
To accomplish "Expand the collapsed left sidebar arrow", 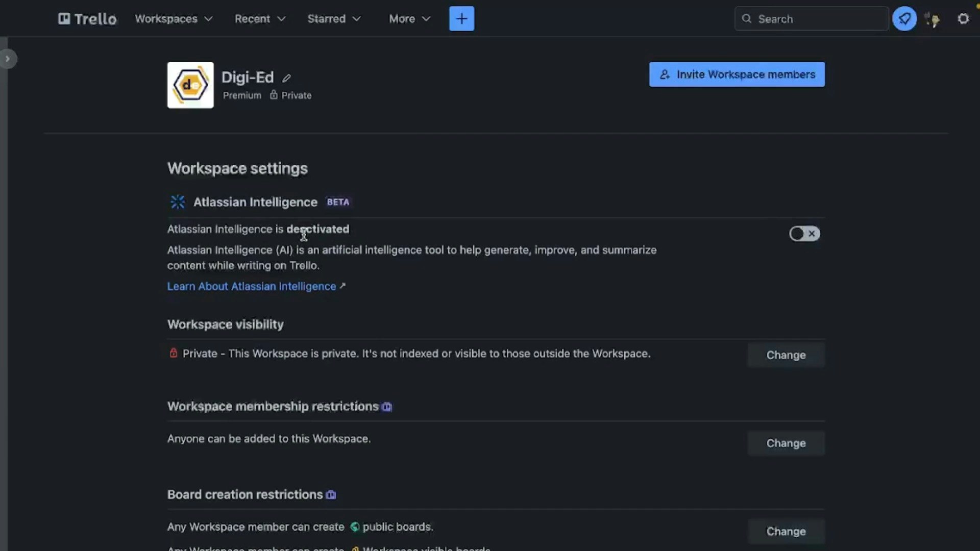I will (x=8, y=59).
